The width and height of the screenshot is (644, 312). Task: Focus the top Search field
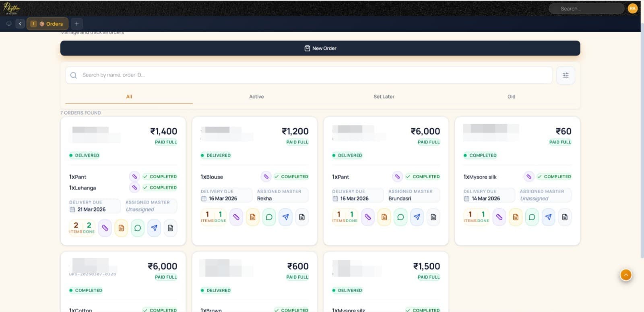[x=586, y=8]
